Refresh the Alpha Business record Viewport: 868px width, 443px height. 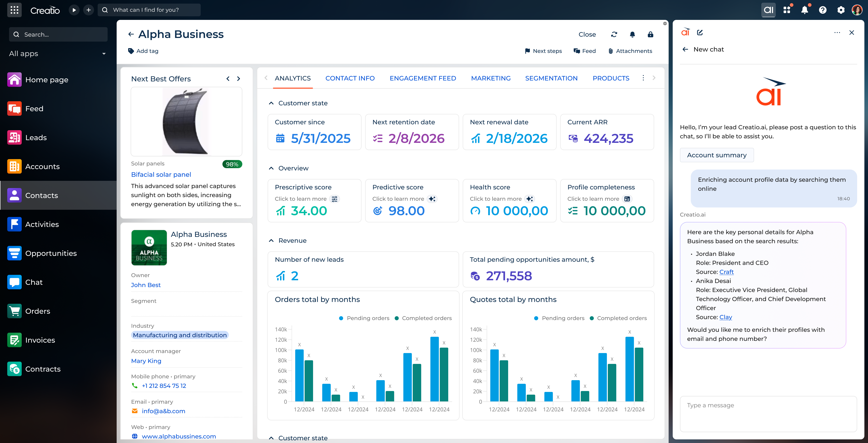[x=614, y=34]
